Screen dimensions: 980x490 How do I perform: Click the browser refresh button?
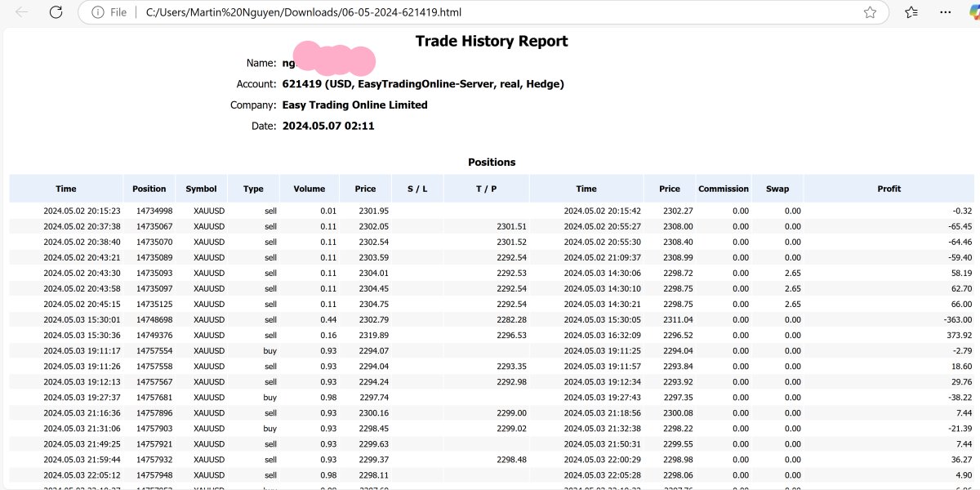pos(56,12)
